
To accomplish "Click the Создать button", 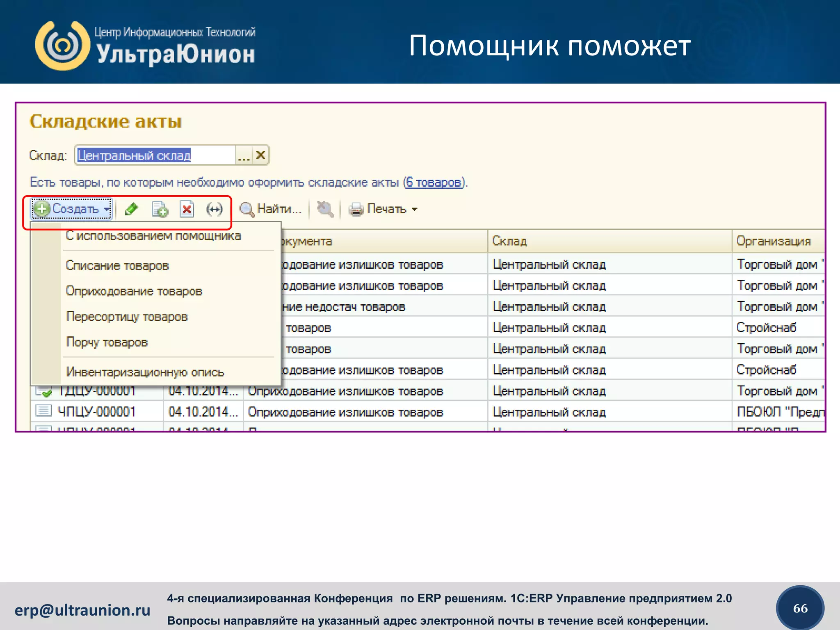I will pos(71,209).
